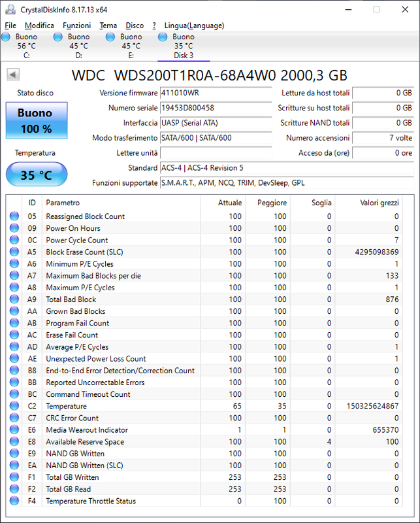Click the disk title WDC WDS200T1R0A-68A4W0
420x523 pixels.
pyautogui.click(x=174, y=75)
